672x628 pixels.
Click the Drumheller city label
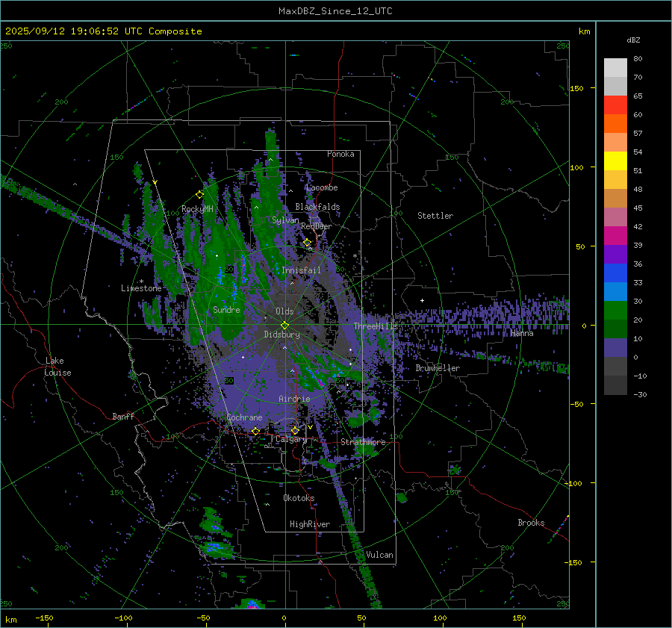pyautogui.click(x=438, y=368)
